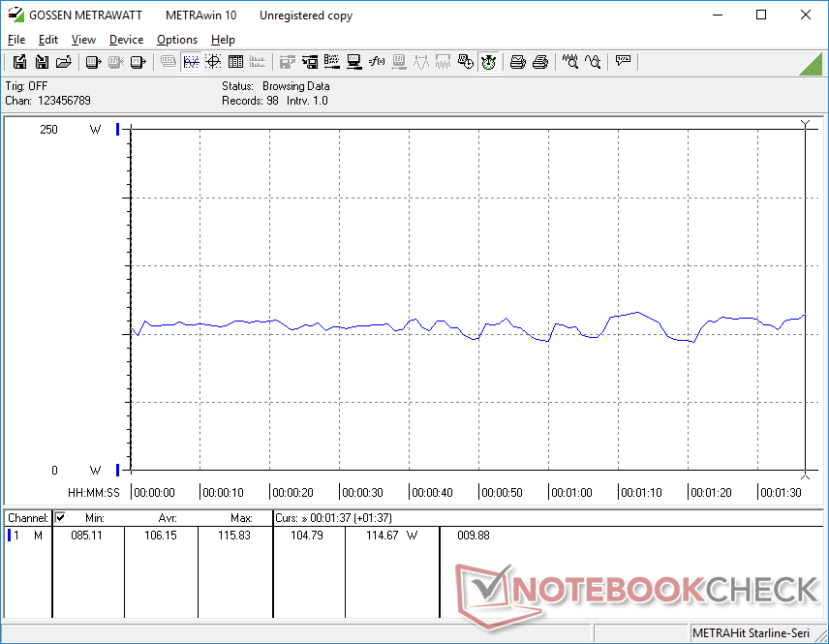Open the calendar clock timer icon

(x=465, y=62)
